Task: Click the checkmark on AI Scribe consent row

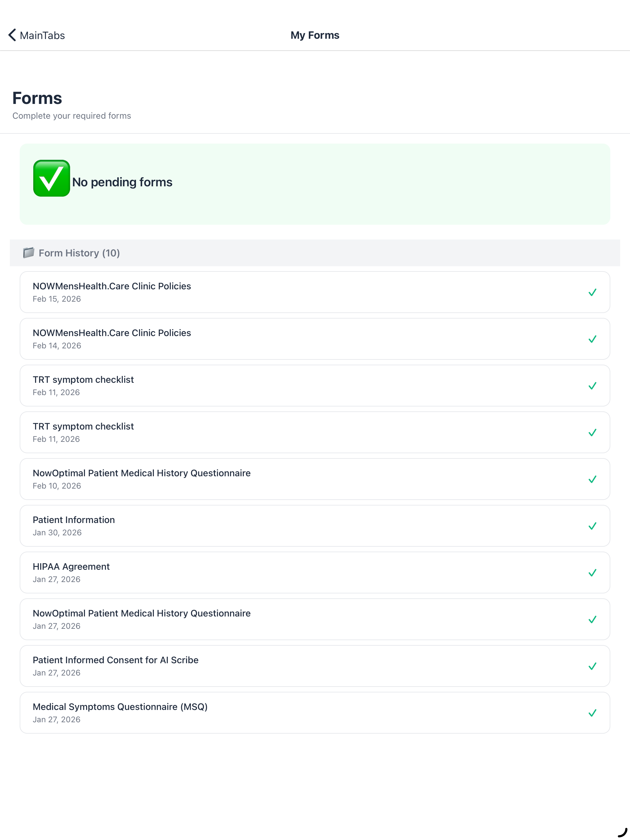Action: coord(592,666)
